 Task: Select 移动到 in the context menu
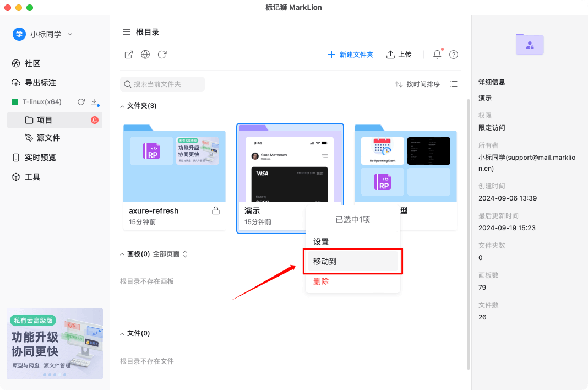352,260
